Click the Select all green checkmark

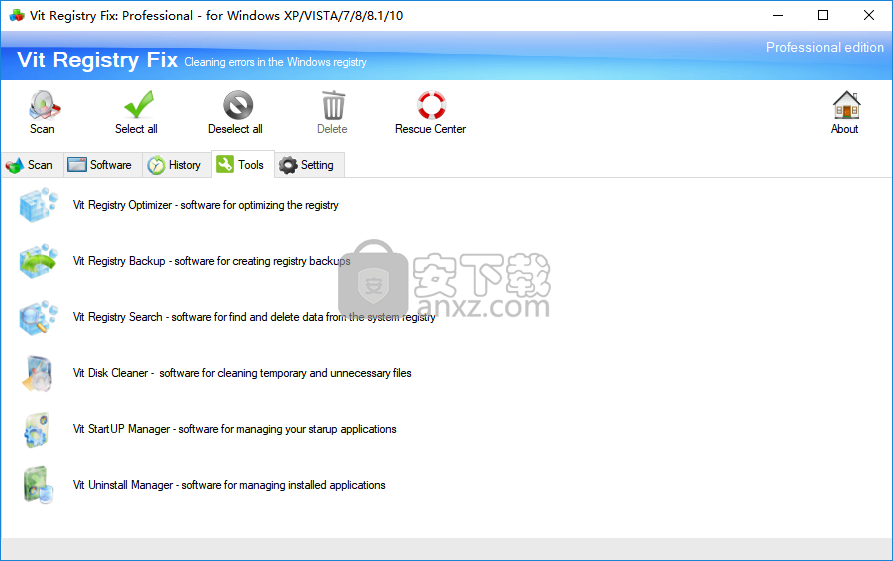(138, 105)
